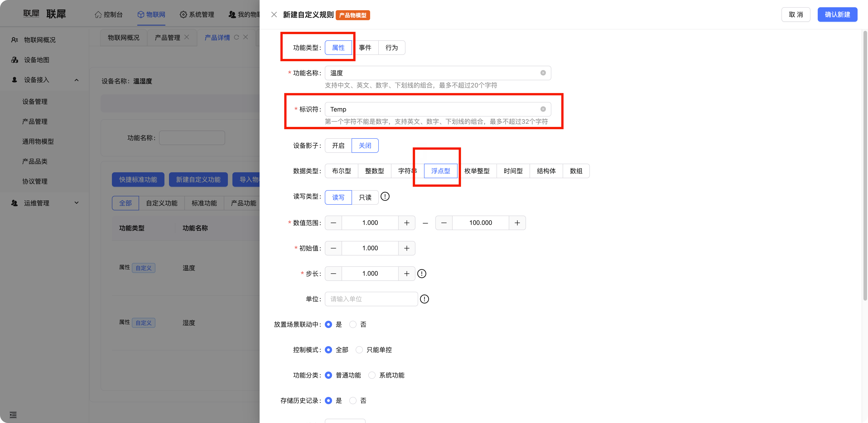Image resolution: width=868 pixels, height=423 pixels.
Task: Click the menu collapse icon at bottom left
Action: pos(13,415)
